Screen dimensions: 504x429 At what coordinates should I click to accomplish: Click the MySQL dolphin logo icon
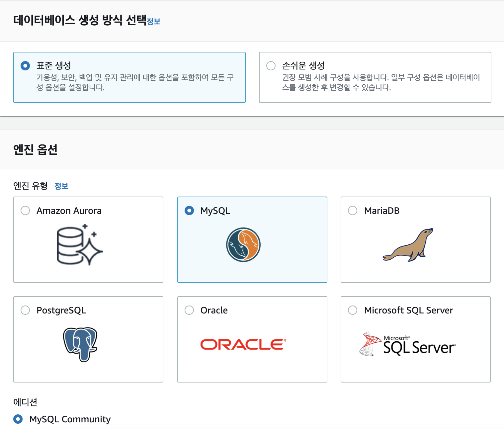tap(243, 245)
